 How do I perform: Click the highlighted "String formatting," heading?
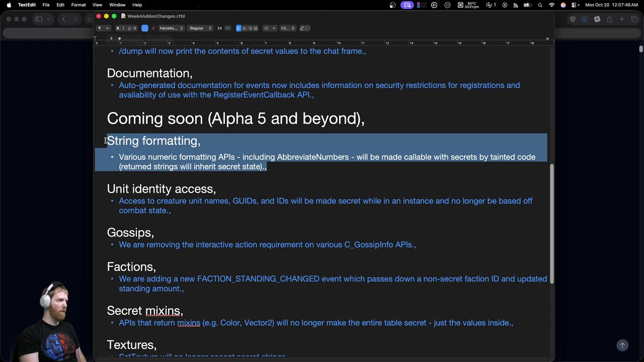click(x=153, y=141)
